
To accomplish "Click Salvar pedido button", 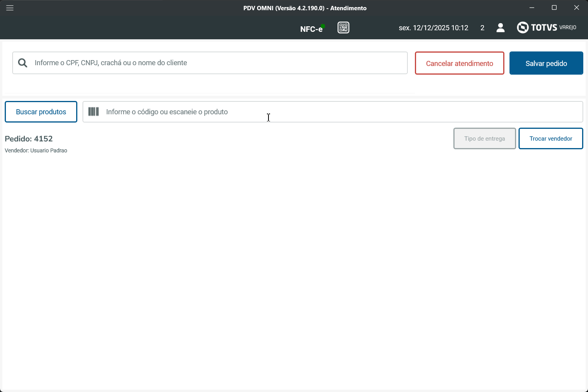I will (546, 63).
